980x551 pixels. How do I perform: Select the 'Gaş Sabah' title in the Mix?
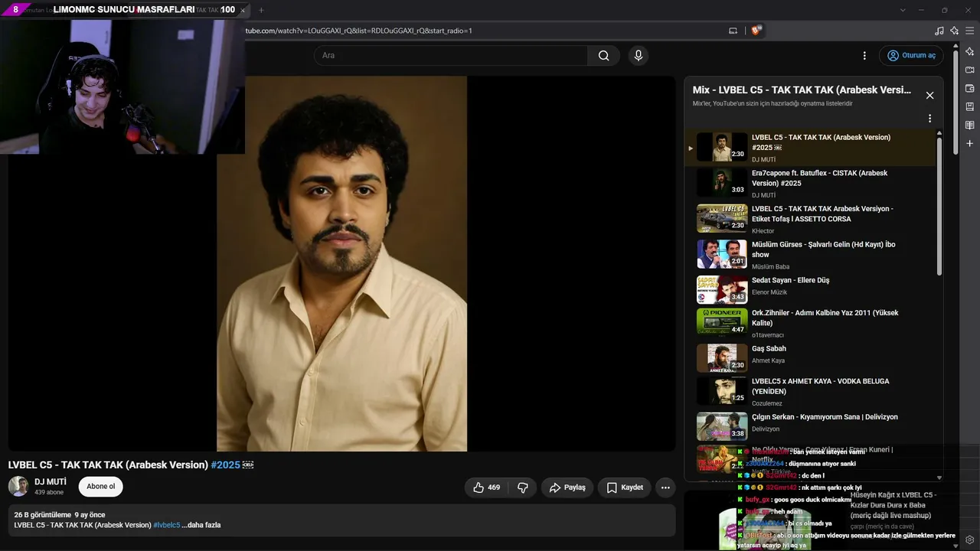click(x=769, y=349)
